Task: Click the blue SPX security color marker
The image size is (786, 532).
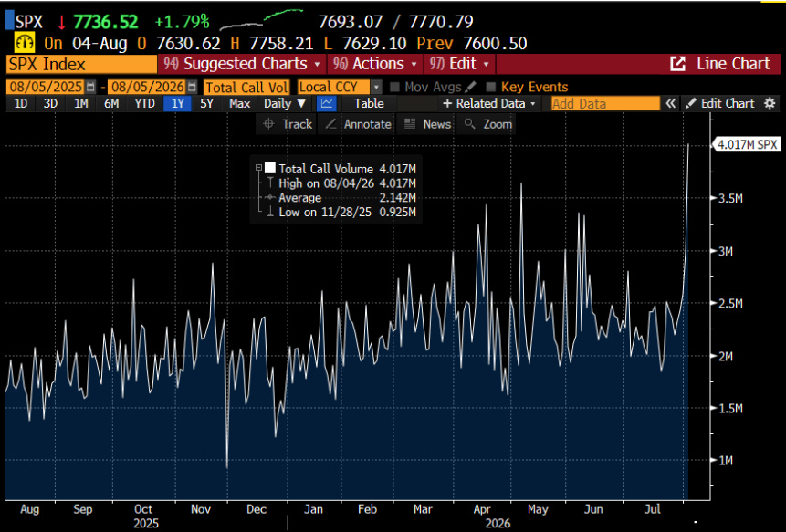Action: pos(9,21)
